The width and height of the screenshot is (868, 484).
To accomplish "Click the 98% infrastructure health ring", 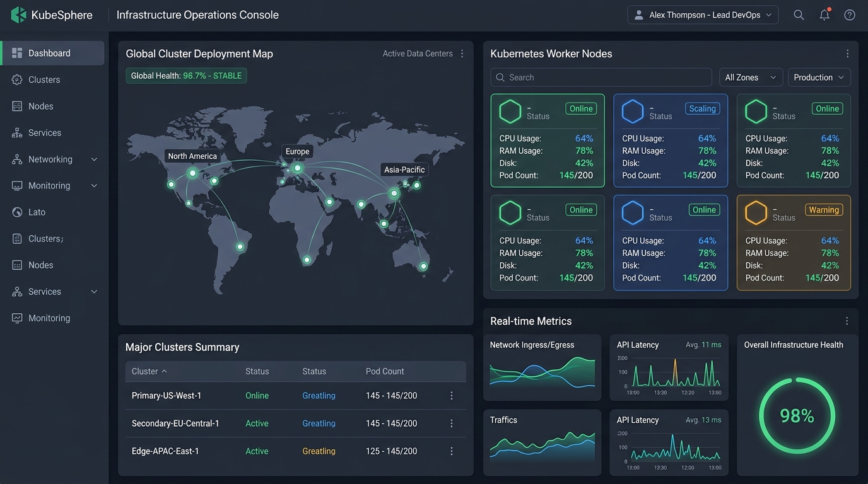I will coord(797,416).
